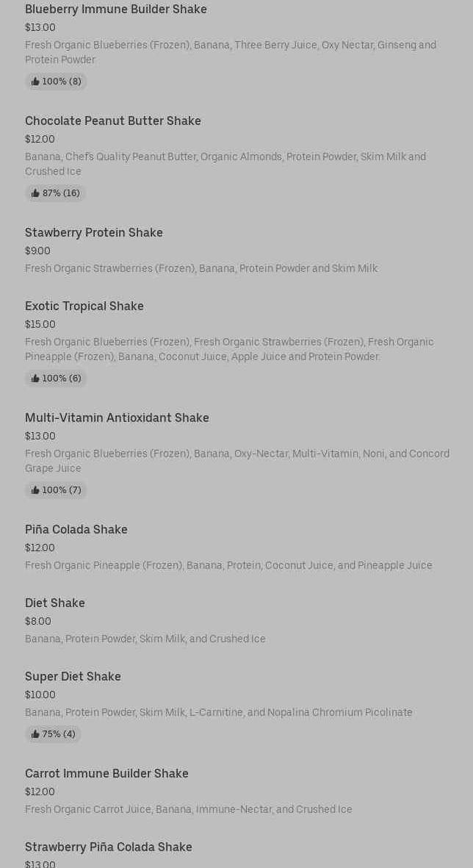Open the Blueberry Immune Builder Shake item
Screen dimensions: 473x868
tap(116, 9)
